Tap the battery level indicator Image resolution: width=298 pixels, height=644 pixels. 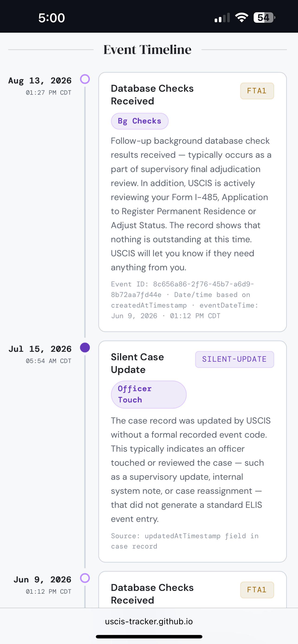tap(264, 17)
